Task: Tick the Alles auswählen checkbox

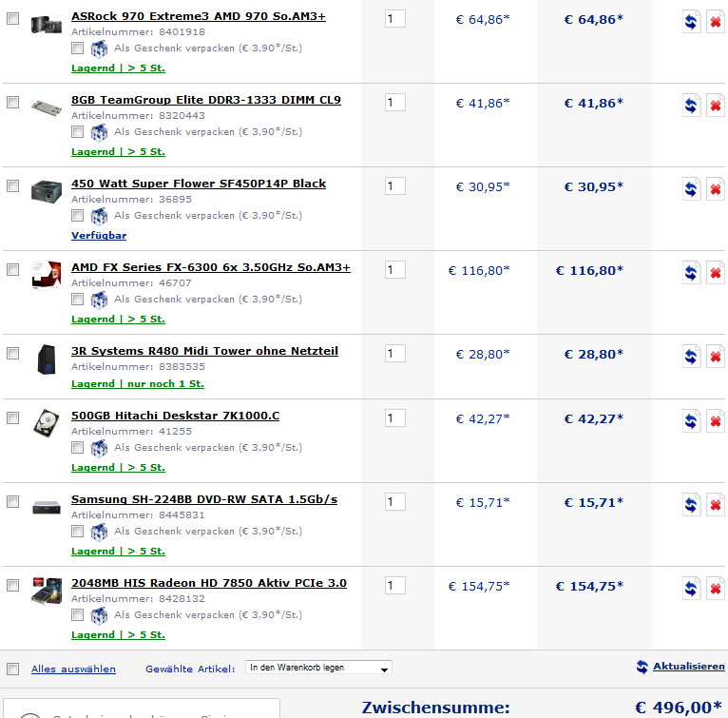Action: pos(13,669)
